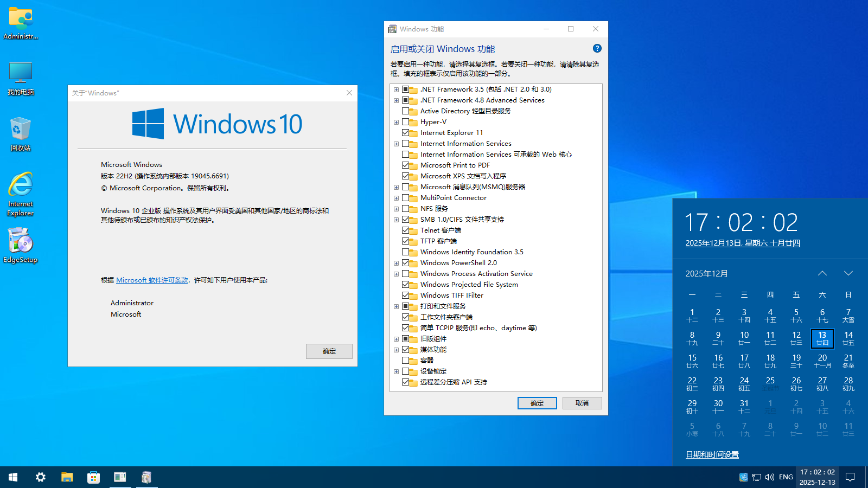Go to previous month in calendar
Screen dimensions: 868x488
point(822,273)
